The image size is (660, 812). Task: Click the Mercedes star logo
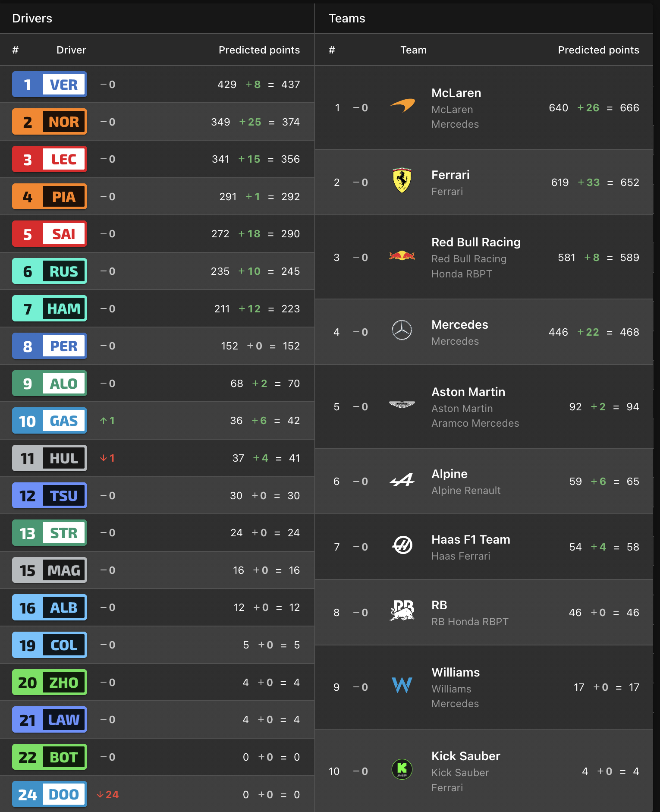coord(402,330)
